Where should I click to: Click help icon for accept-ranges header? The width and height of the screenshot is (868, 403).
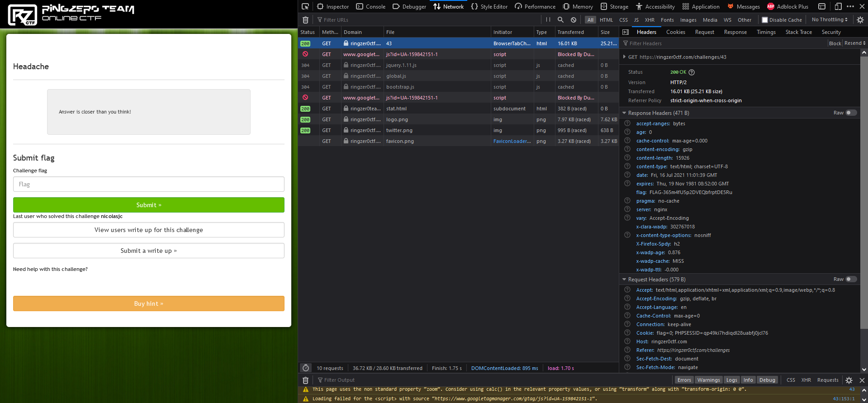[627, 123]
